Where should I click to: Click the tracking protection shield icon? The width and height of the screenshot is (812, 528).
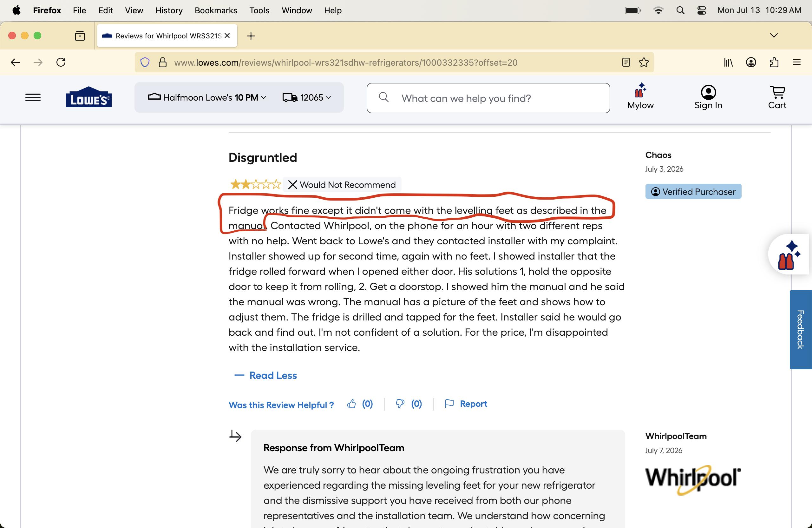click(145, 63)
